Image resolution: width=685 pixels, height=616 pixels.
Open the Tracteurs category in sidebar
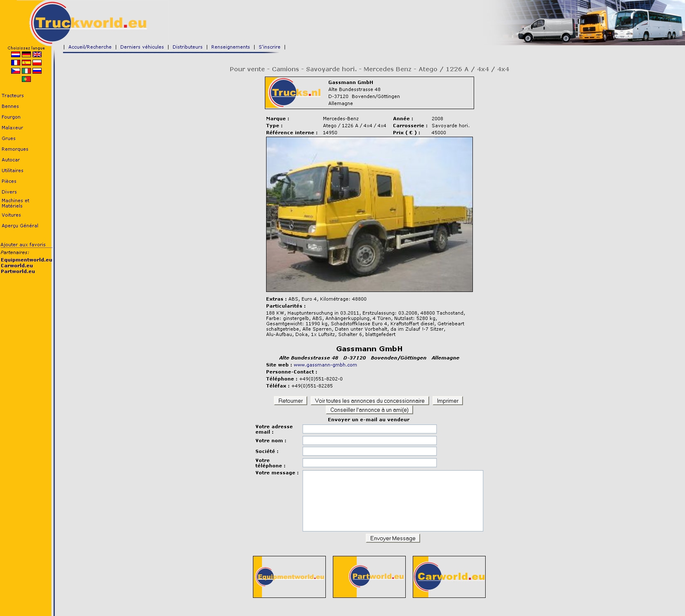pos(13,96)
